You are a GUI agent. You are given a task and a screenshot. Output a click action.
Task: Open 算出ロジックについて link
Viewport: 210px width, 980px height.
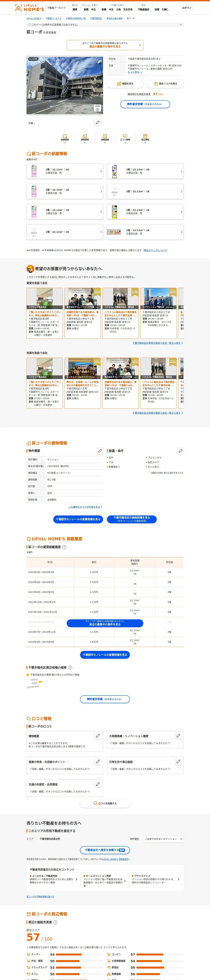coord(156,250)
